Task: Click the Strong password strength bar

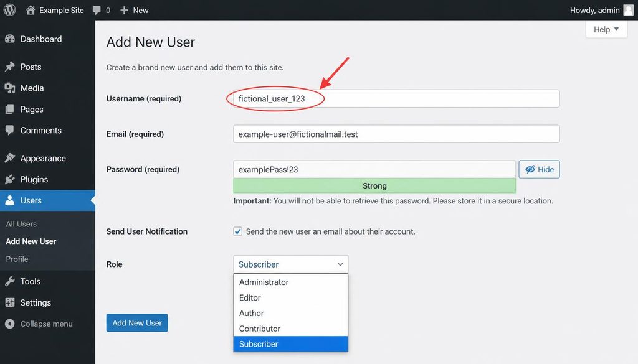Action: pos(374,185)
